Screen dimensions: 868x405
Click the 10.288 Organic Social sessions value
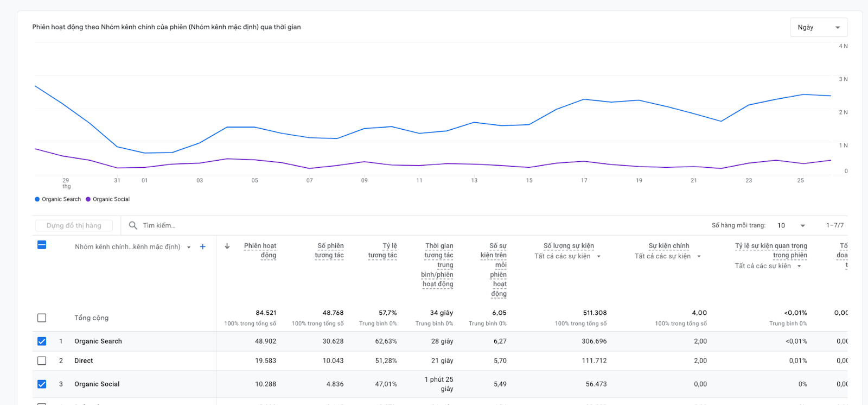coord(266,384)
